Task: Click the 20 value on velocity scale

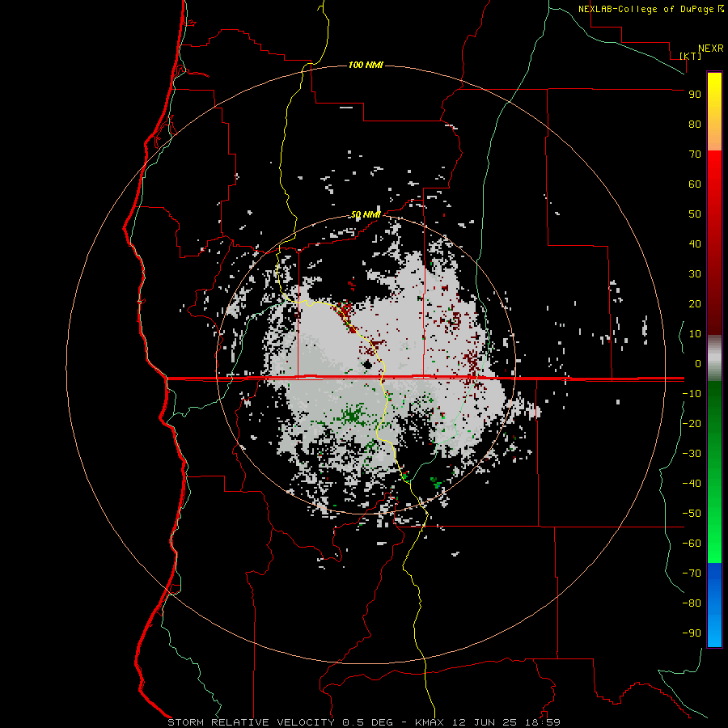Action: click(695, 304)
